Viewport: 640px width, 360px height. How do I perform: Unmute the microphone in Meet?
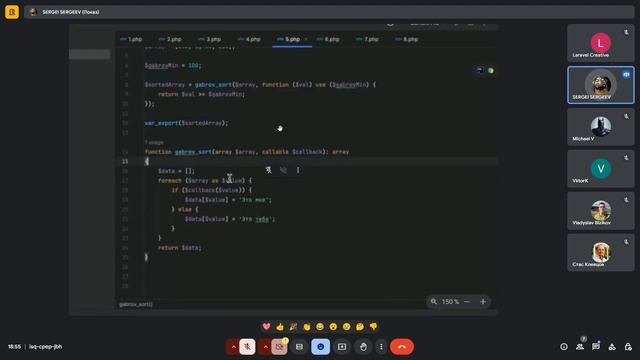[247, 347]
